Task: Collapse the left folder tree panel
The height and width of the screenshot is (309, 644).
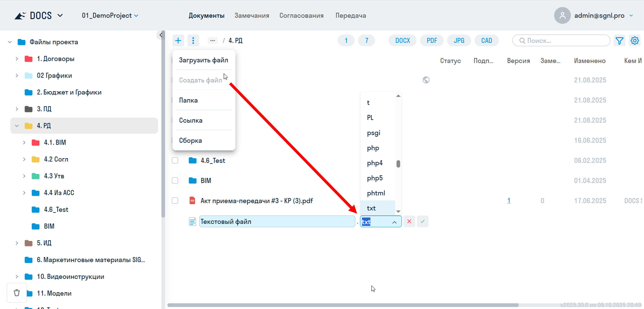Action: 161,35
